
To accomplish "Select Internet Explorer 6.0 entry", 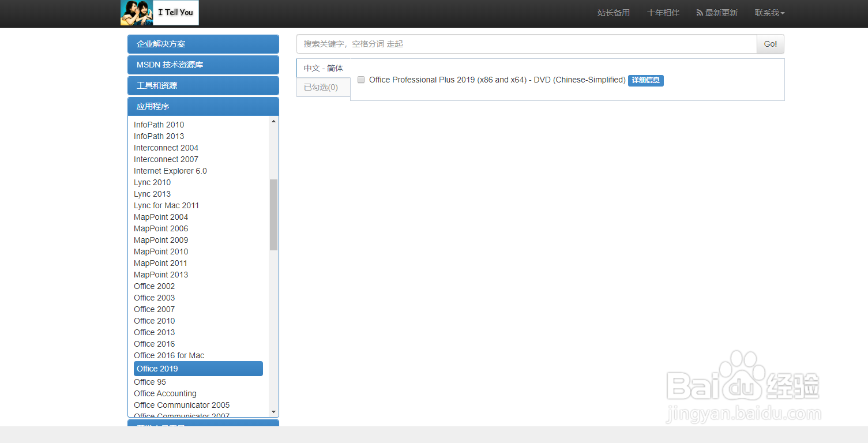I will click(x=170, y=171).
